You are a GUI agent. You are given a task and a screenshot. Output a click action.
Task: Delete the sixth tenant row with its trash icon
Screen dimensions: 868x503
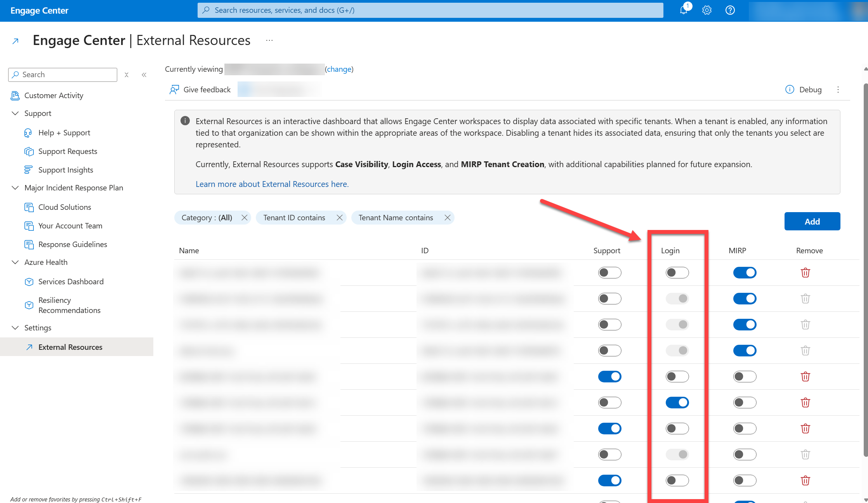(x=806, y=403)
